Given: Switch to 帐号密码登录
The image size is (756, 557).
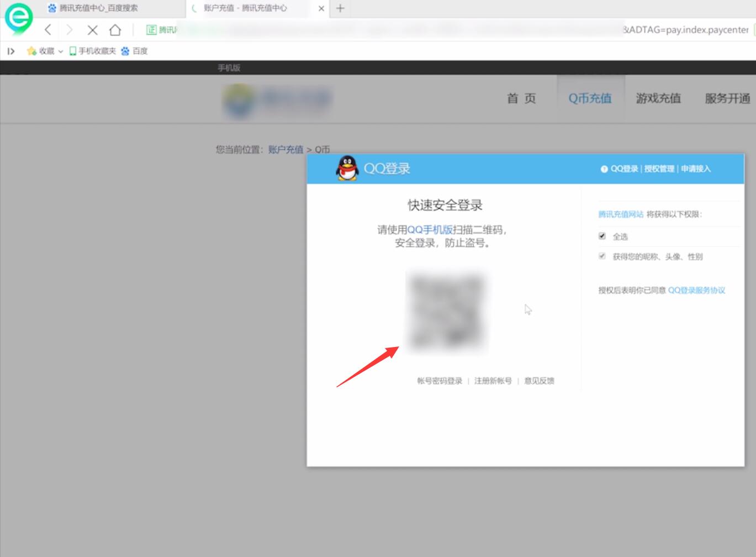Looking at the screenshot, I should tap(440, 381).
